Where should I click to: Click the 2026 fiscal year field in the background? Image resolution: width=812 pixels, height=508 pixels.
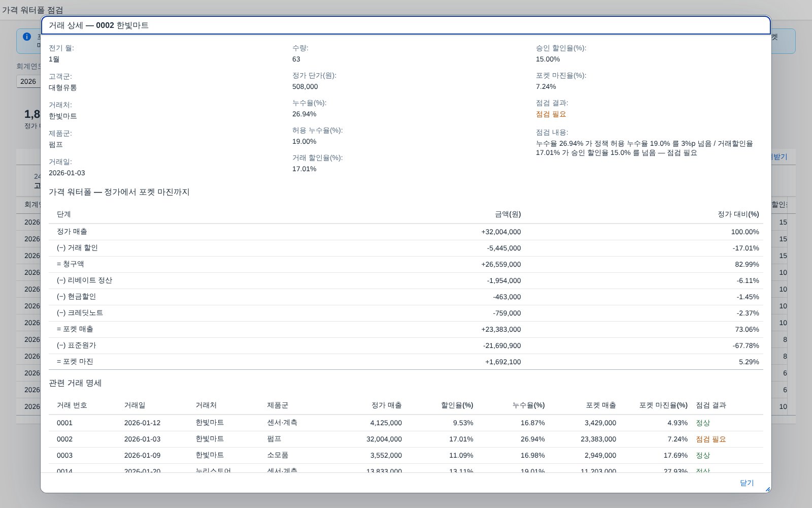tap(28, 81)
